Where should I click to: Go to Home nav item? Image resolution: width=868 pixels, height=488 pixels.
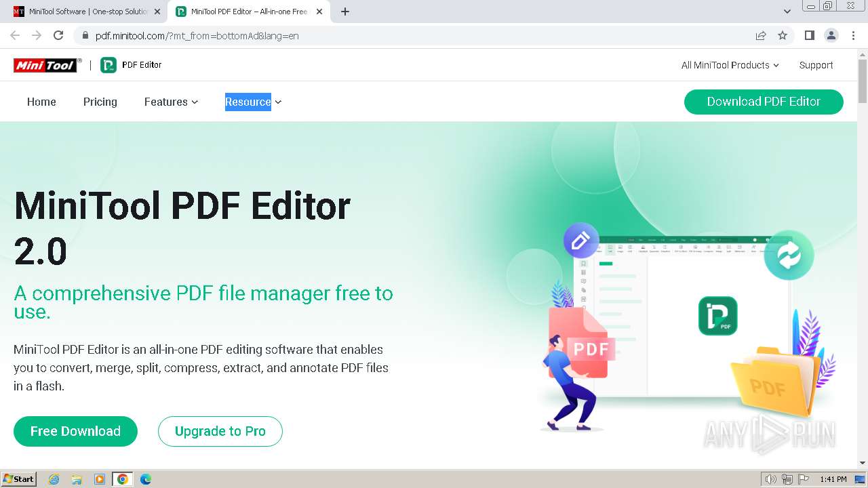(x=41, y=102)
